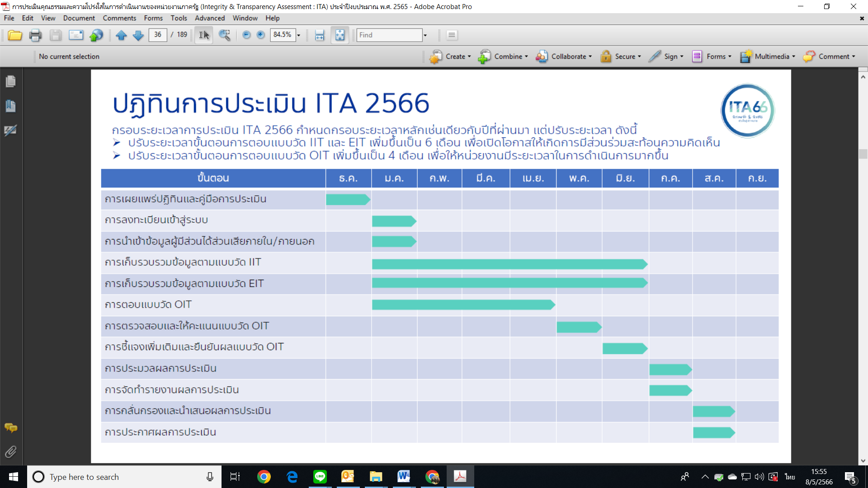Click the Print document icon
The height and width of the screenshot is (488, 868).
36,35
